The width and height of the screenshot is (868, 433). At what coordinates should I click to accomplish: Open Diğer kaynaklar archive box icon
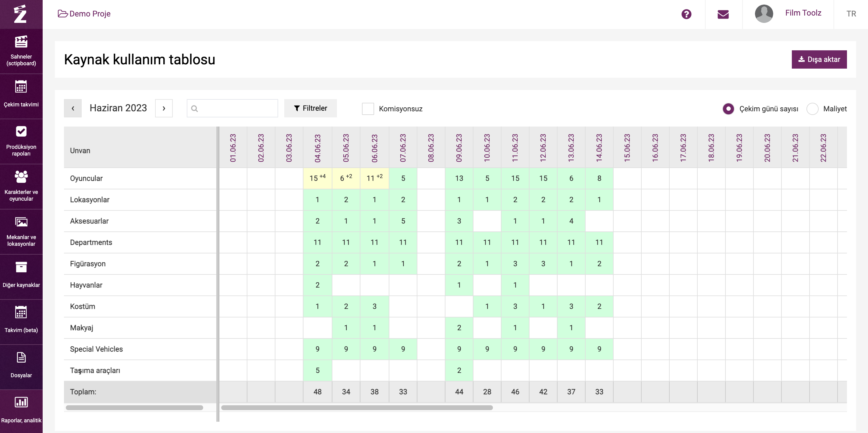tap(21, 267)
